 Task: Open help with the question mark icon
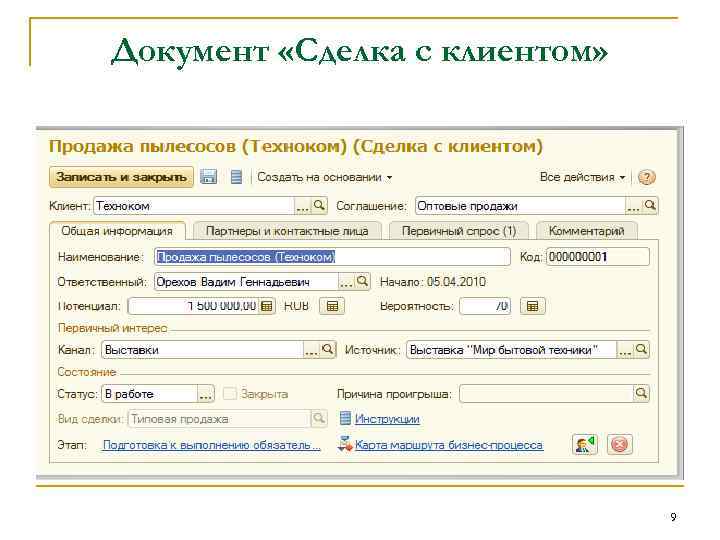647,177
